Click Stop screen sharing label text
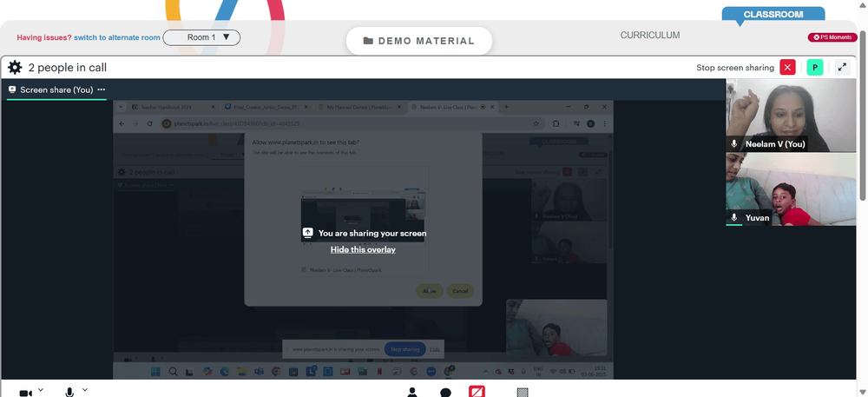868x397 pixels. (735, 68)
